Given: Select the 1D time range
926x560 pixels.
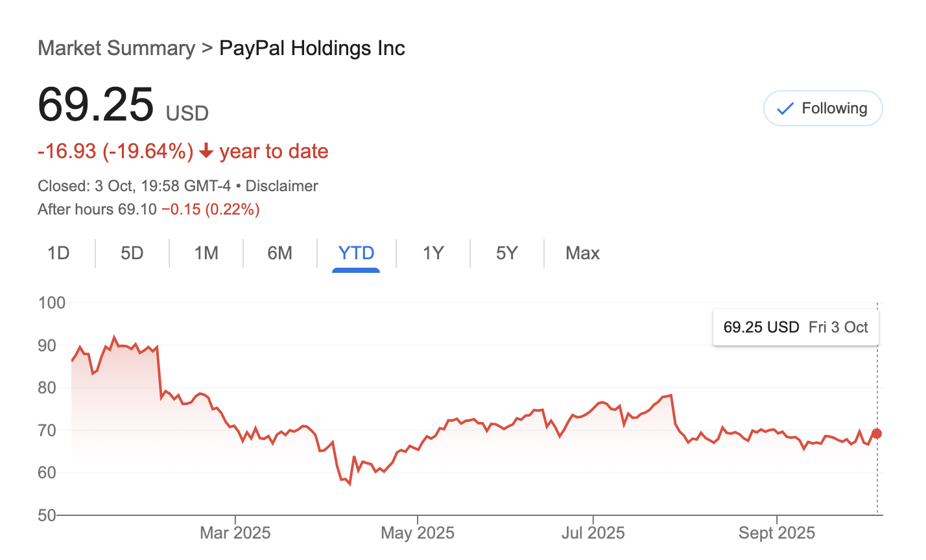Looking at the screenshot, I should pyautogui.click(x=58, y=253).
